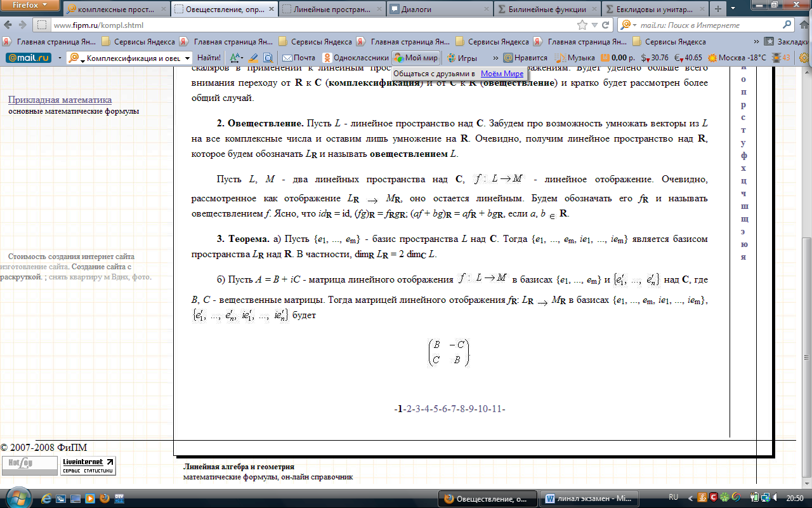Screen dimensions: 812x508
Task: Open 'Одноклассники' from the toolbar
Action: 354,58
